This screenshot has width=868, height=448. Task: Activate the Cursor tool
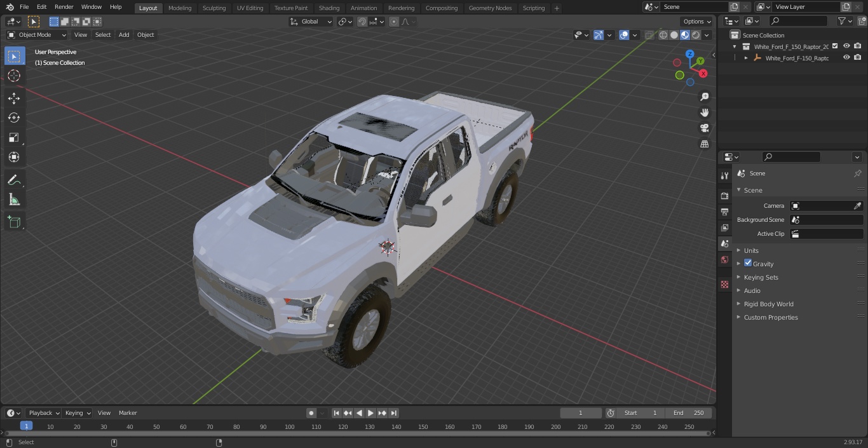tap(14, 76)
